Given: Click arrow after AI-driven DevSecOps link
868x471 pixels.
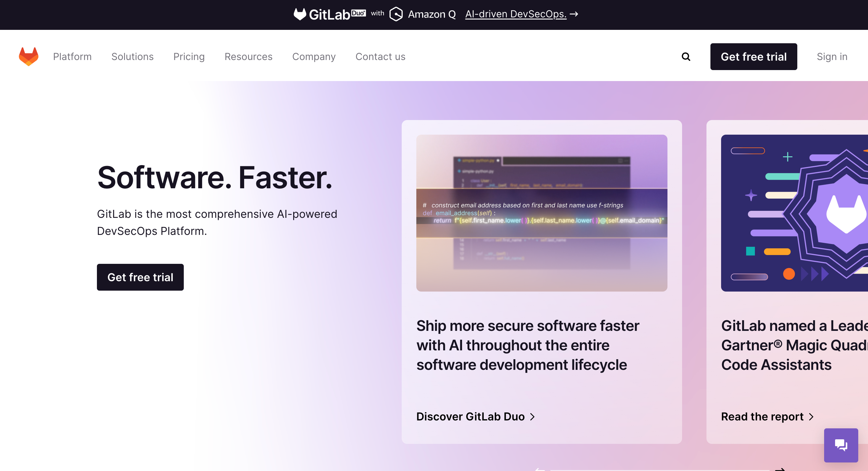Looking at the screenshot, I should click(x=574, y=14).
